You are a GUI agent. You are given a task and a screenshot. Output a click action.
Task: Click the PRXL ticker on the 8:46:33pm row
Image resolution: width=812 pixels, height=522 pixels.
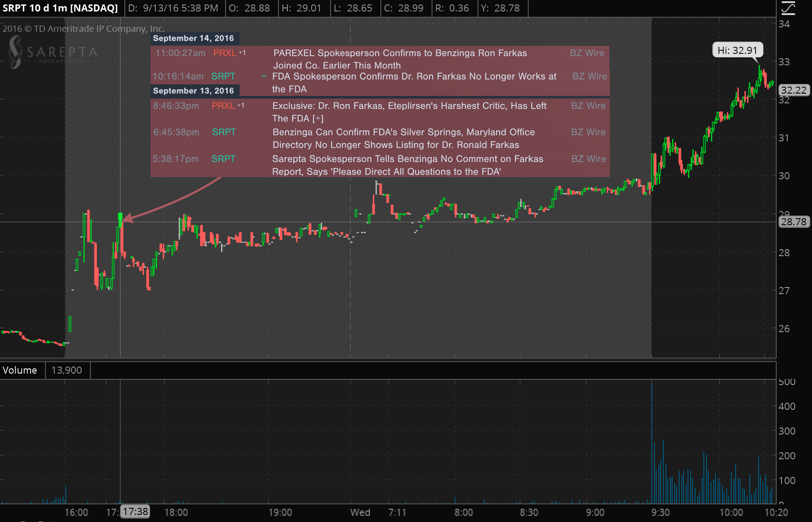pyautogui.click(x=223, y=106)
